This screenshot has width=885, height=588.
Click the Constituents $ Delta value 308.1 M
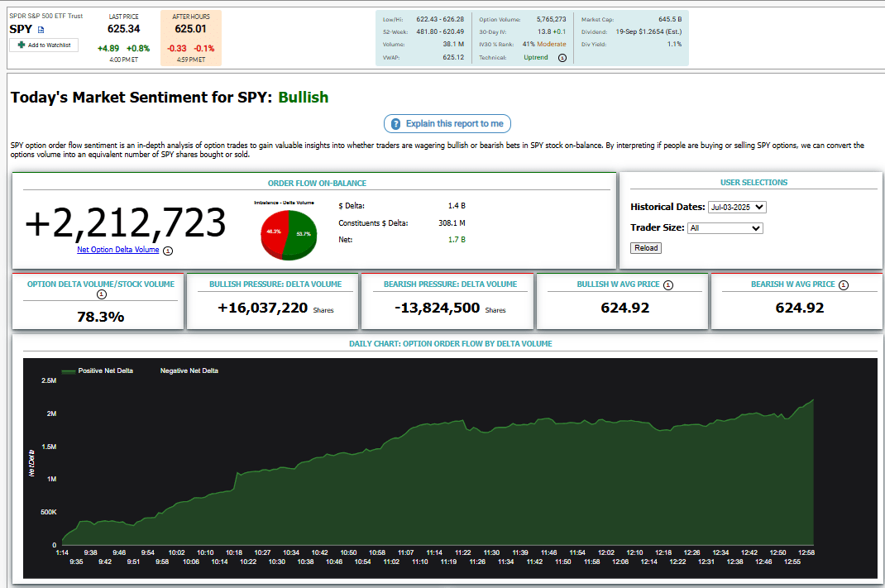pos(452,223)
